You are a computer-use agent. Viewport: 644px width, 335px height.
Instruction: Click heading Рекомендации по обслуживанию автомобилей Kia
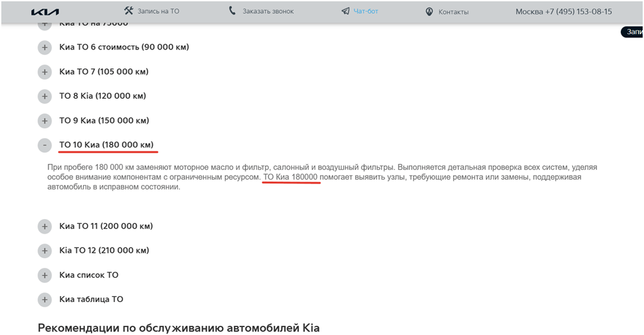(178, 328)
